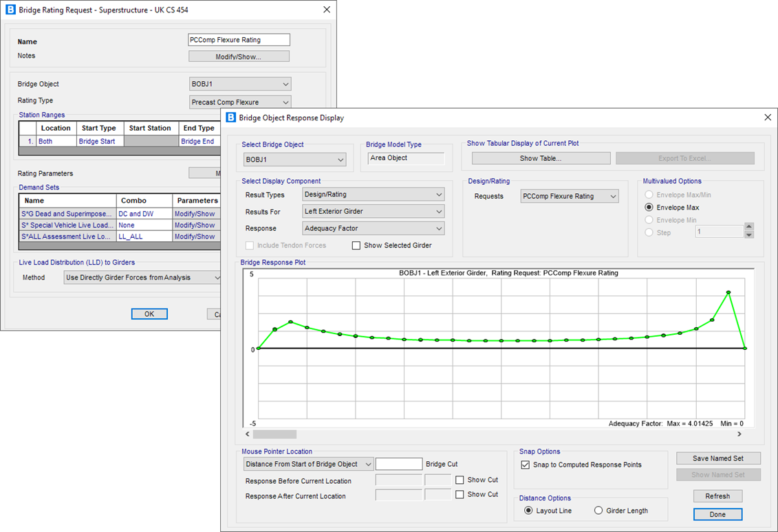Enable Show Selected Girder checkbox

pos(356,245)
